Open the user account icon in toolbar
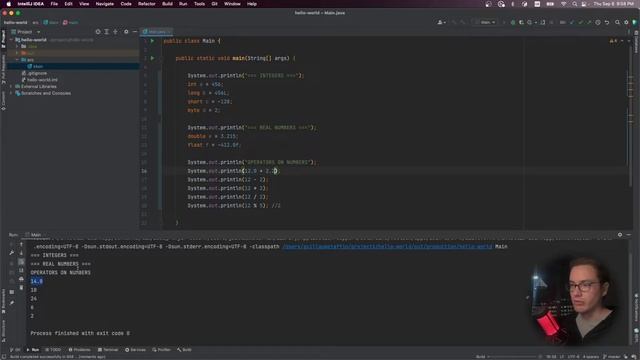Screen dimensions: 640x360 [441, 22]
